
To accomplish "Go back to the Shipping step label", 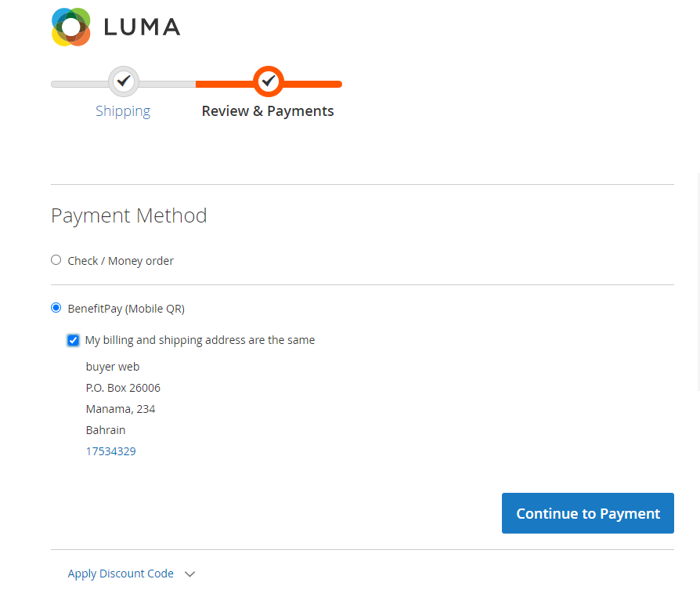I will pyautogui.click(x=123, y=111).
